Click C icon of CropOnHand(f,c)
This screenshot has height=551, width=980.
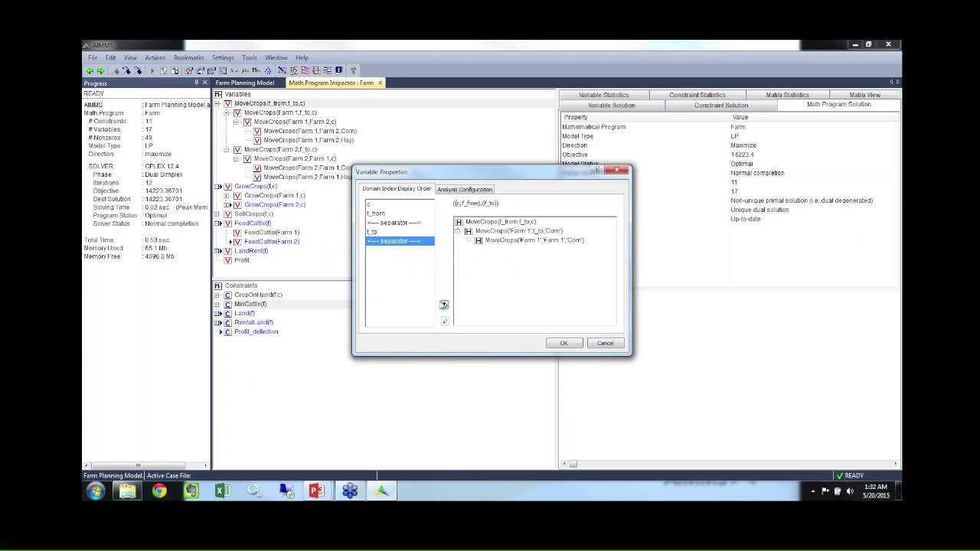coord(227,295)
